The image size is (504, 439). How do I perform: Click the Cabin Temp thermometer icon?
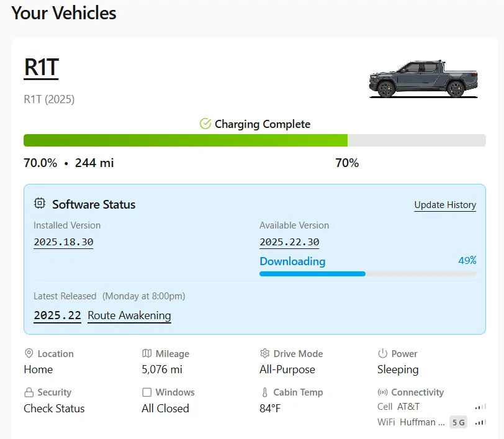pos(265,392)
